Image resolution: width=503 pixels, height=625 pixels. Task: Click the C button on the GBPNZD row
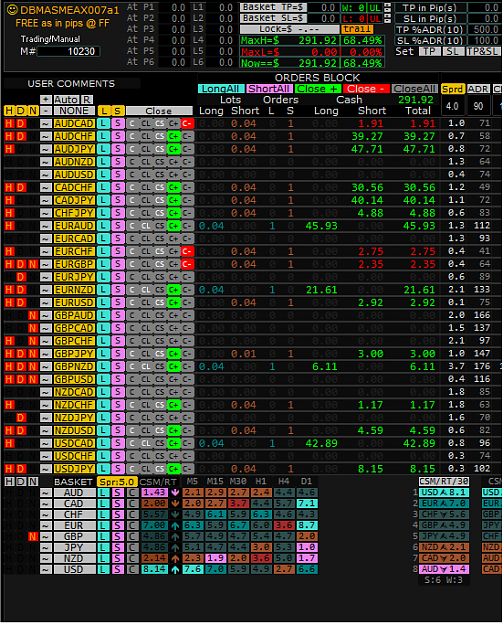(x=132, y=366)
